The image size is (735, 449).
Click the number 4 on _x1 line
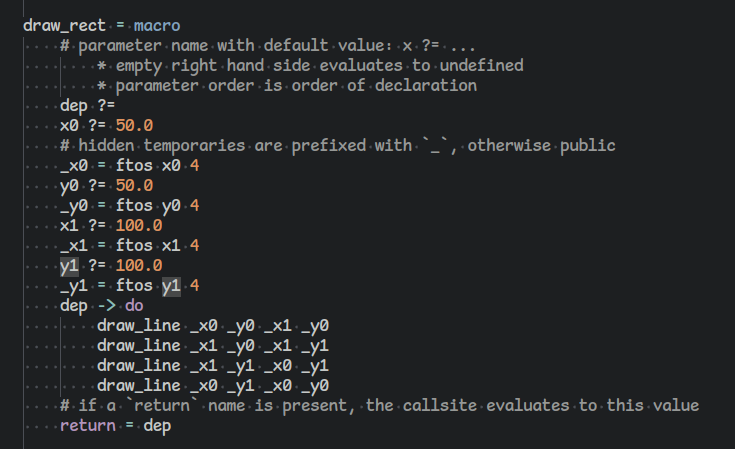pyautogui.click(x=195, y=246)
